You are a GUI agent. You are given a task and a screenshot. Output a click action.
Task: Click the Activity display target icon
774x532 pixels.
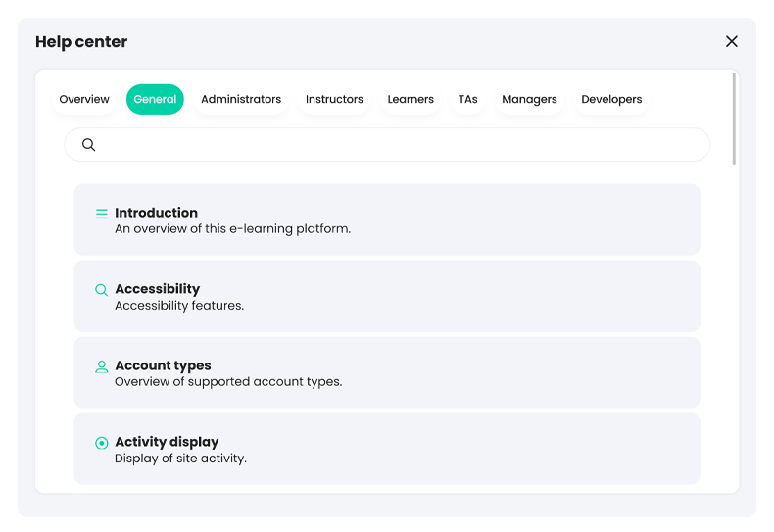coord(101,443)
